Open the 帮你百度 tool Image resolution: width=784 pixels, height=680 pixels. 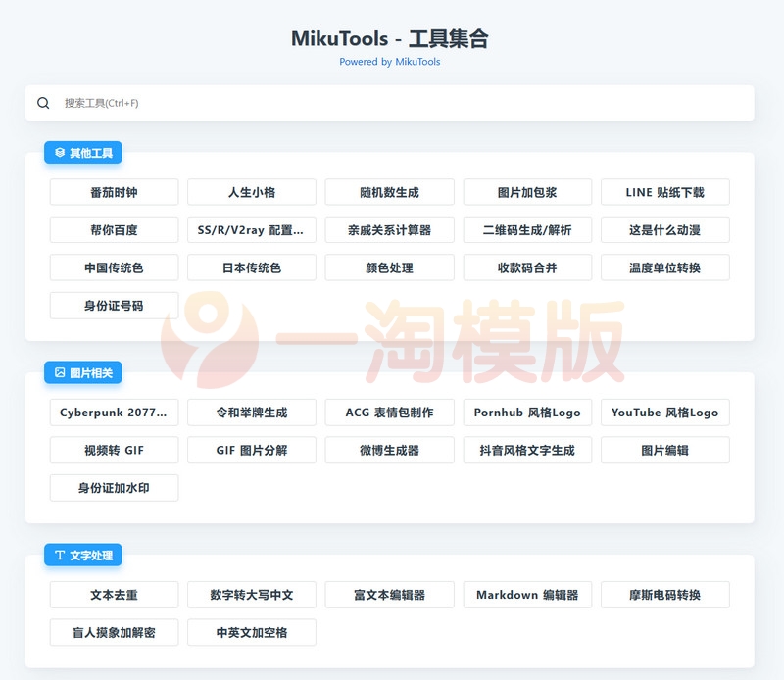click(x=114, y=230)
